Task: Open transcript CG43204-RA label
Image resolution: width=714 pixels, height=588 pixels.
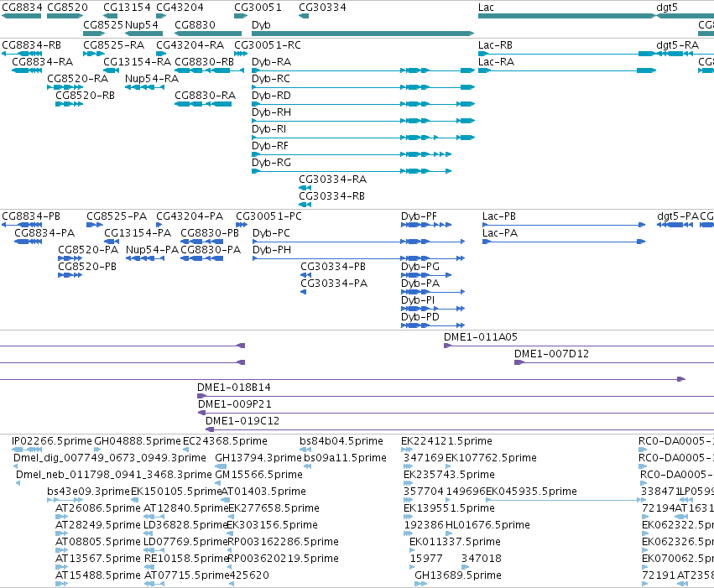Action: [x=190, y=45]
